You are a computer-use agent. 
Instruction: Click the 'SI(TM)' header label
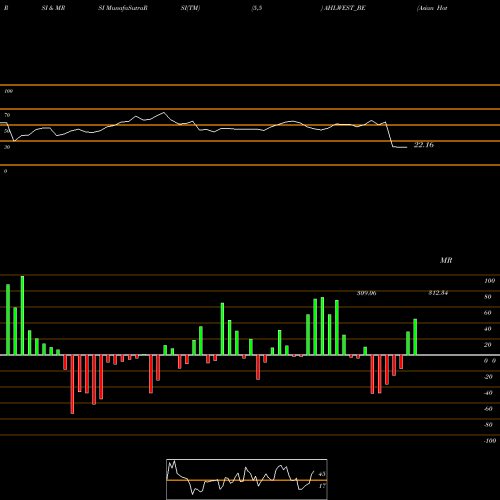pos(190,8)
